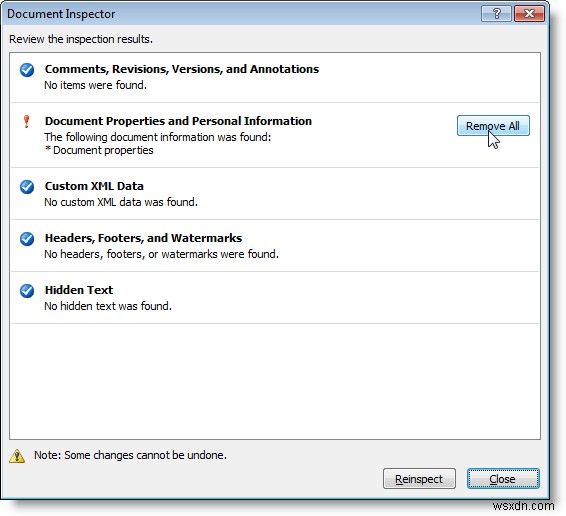The image size is (566, 516).
Task: Click the yellow warning triangle icon
Action: coord(17,456)
